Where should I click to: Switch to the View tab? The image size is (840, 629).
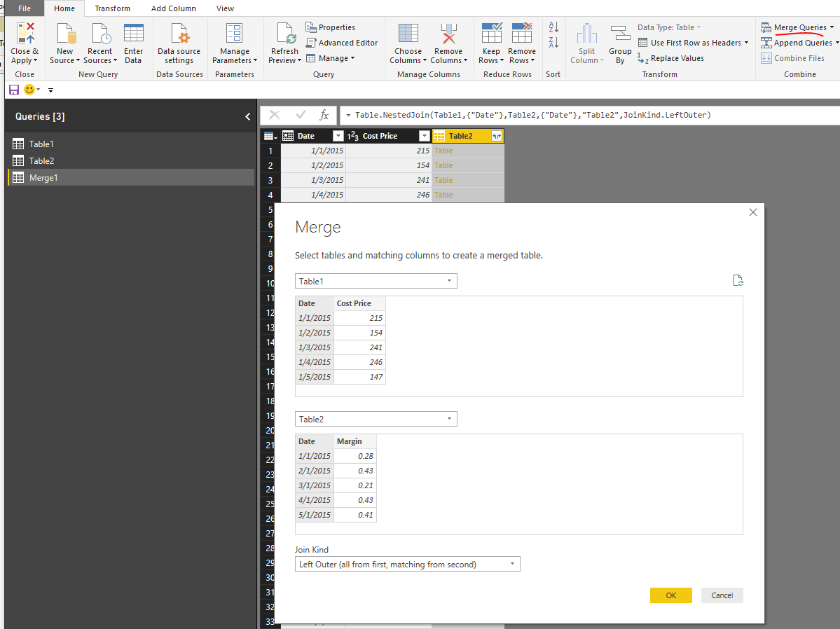[225, 8]
